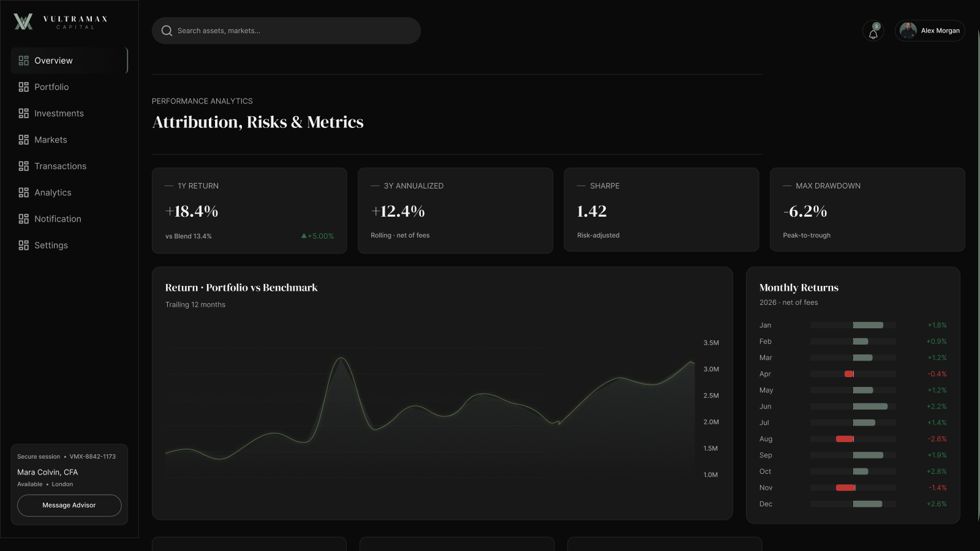Viewport: 980px width, 551px height.
Task: Select the Markets menu label
Action: [x=51, y=140]
